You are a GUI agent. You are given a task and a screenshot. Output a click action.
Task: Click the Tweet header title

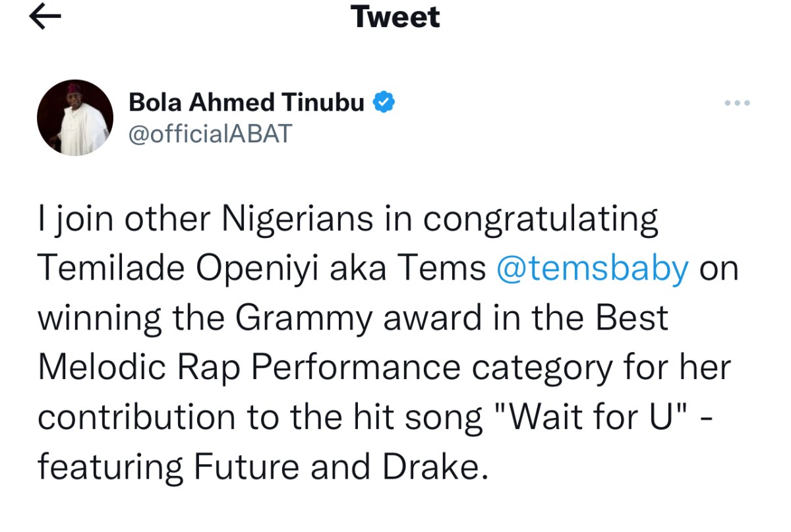(x=395, y=16)
